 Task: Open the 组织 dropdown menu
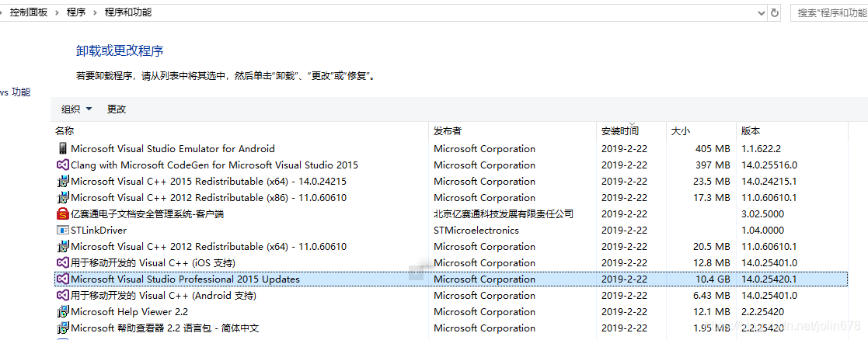(76, 109)
